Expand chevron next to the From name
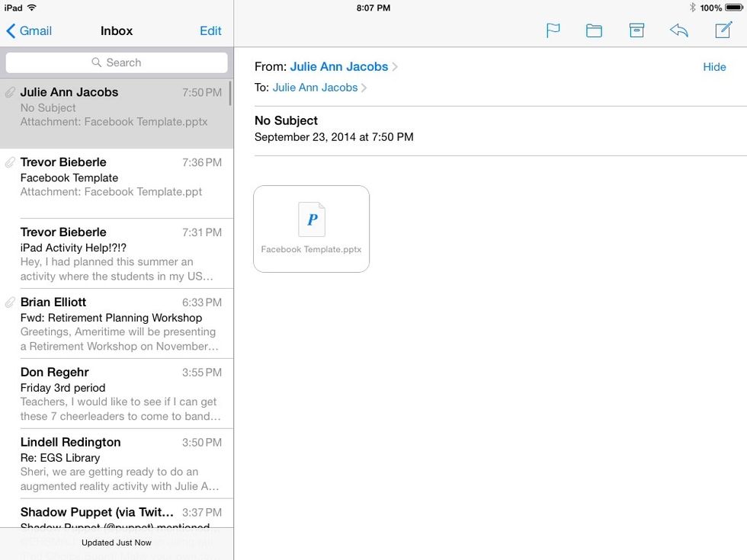The image size is (747, 560). 395,67
